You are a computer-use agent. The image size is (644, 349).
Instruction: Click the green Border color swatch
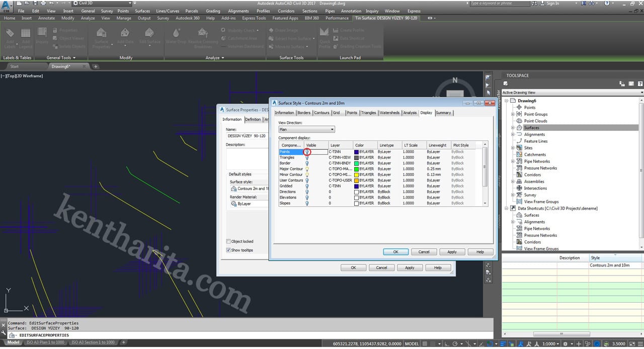pyautogui.click(x=356, y=163)
